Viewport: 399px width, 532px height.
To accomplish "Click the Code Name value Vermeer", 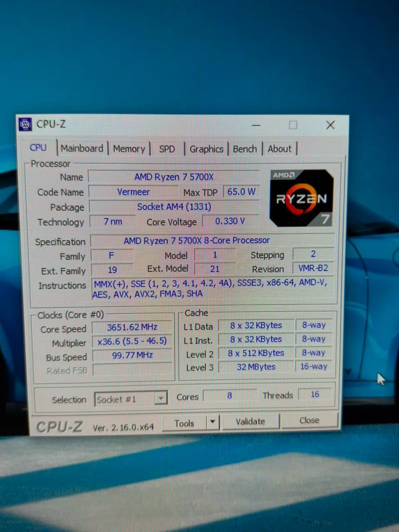I will [133, 192].
